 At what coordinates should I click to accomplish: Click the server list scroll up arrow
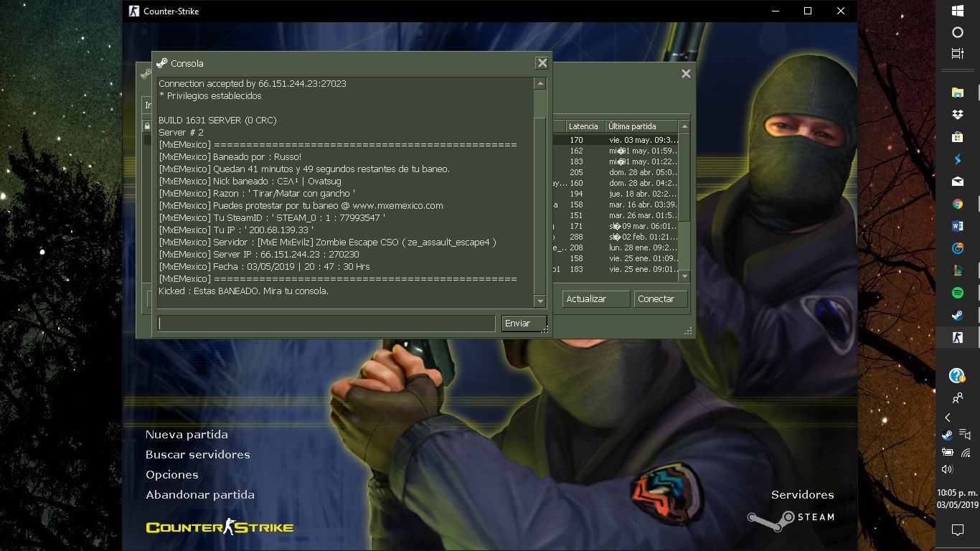(x=684, y=126)
